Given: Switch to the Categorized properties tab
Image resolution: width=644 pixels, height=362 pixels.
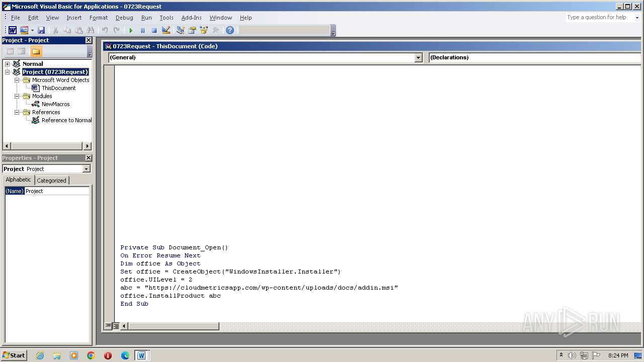Looking at the screenshot, I should 51,180.
